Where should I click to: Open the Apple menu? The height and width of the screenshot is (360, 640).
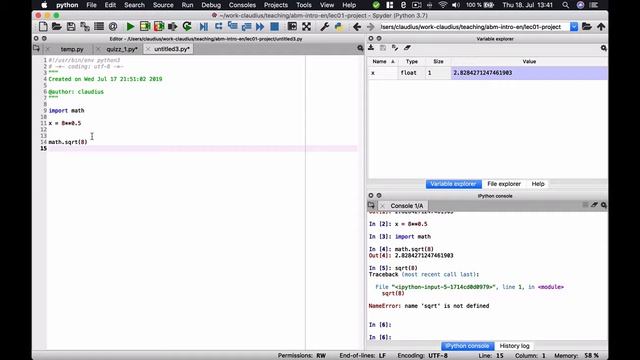(x=44, y=5)
